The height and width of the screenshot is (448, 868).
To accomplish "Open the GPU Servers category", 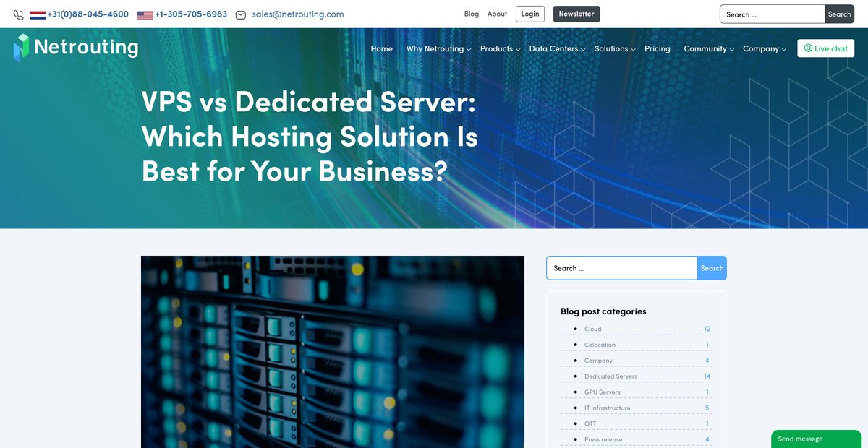I will point(603,392).
